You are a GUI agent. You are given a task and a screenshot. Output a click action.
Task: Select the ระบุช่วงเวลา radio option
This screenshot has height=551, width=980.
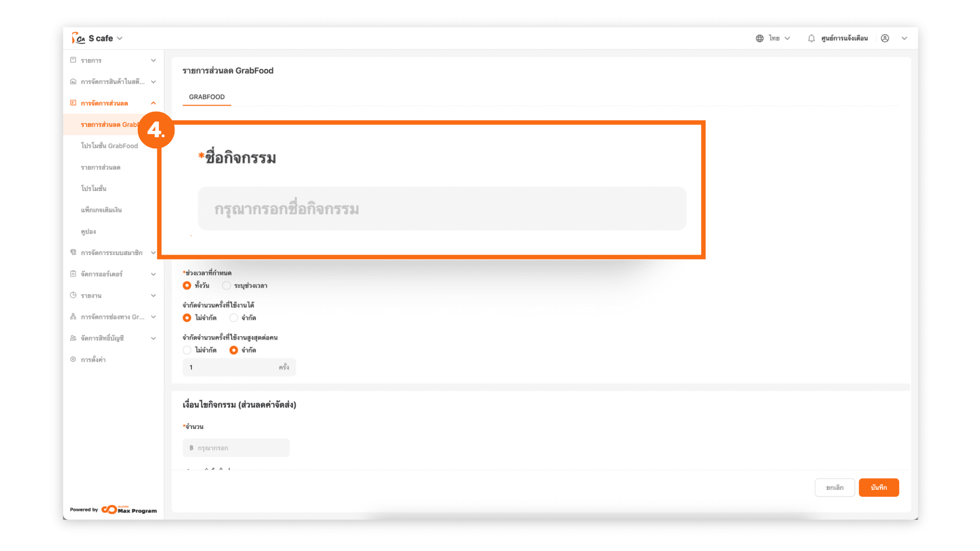click(x=226, y=286)
